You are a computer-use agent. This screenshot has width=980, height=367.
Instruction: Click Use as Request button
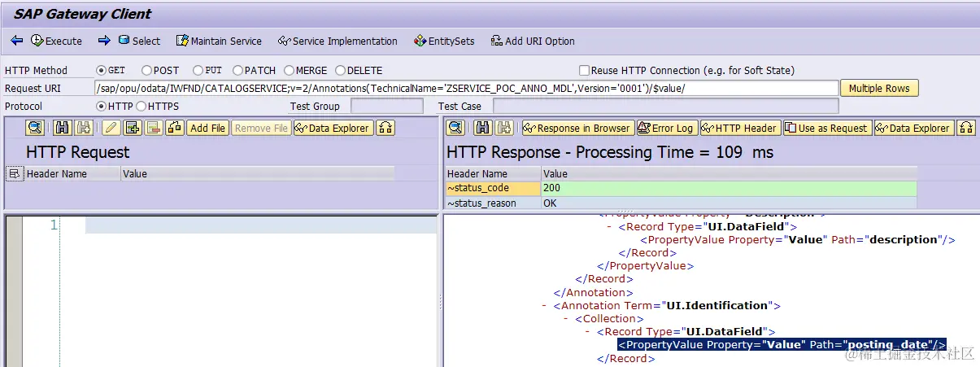tap(827, 128)
